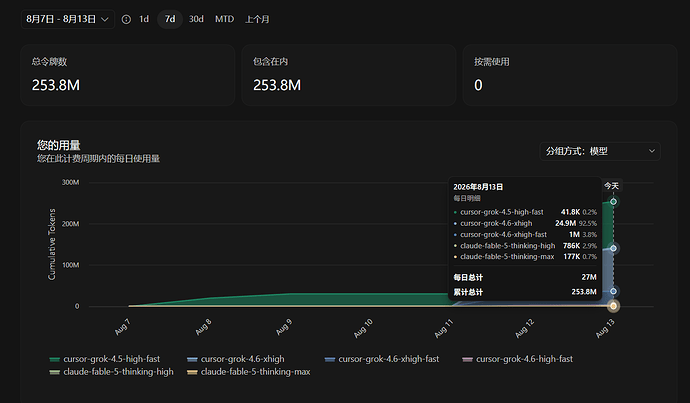
Task: Click cursor-grok-4.6-high-fast legend color swatch
Action: click(x=467, y=359)
